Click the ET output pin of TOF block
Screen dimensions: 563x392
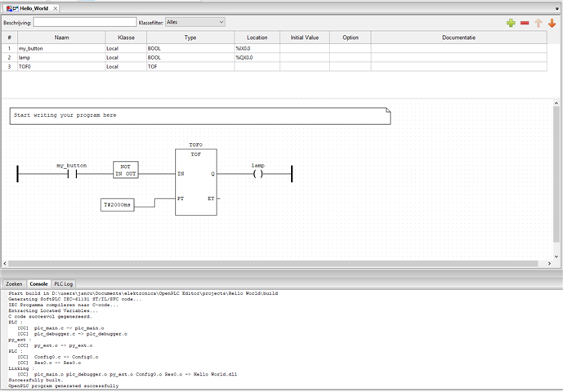pos(211,198)
